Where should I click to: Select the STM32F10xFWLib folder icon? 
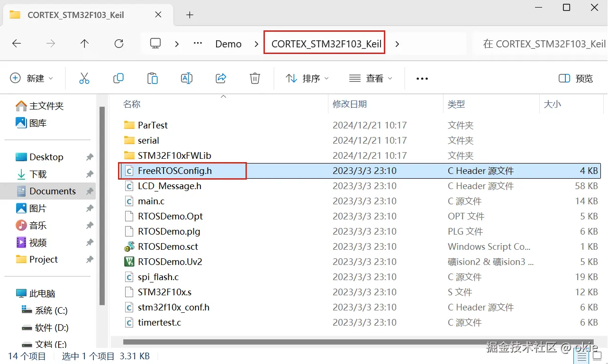point(129,155)
